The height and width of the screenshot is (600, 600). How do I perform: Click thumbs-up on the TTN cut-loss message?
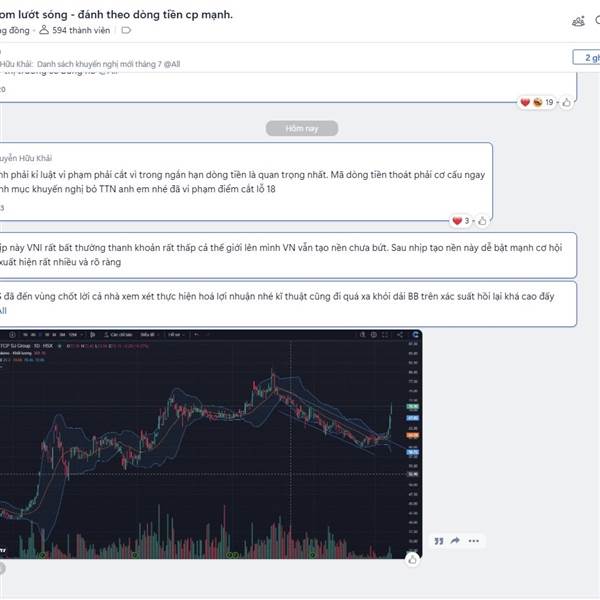pos(483,221)
